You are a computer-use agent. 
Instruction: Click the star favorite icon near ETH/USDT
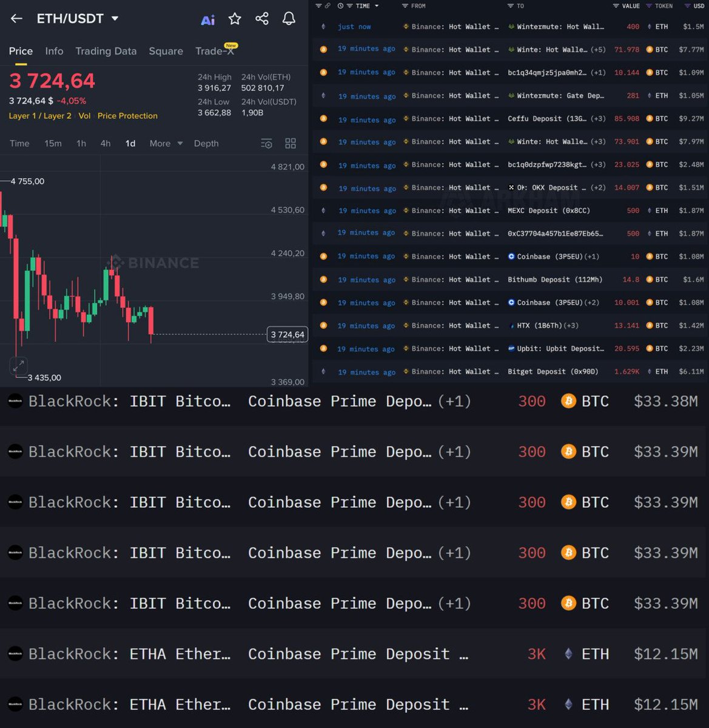pyautogui.click(x=235, y=19)
